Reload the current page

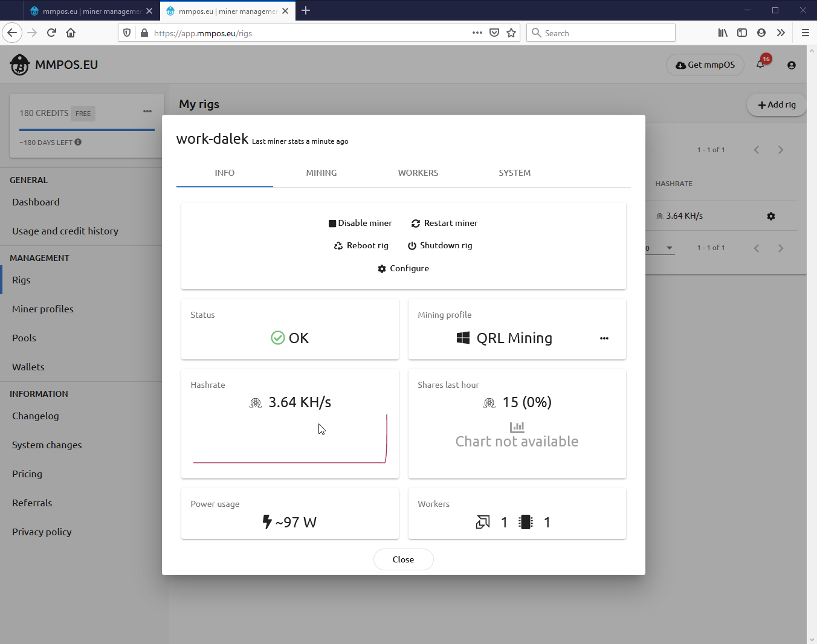tap(51, 33)
